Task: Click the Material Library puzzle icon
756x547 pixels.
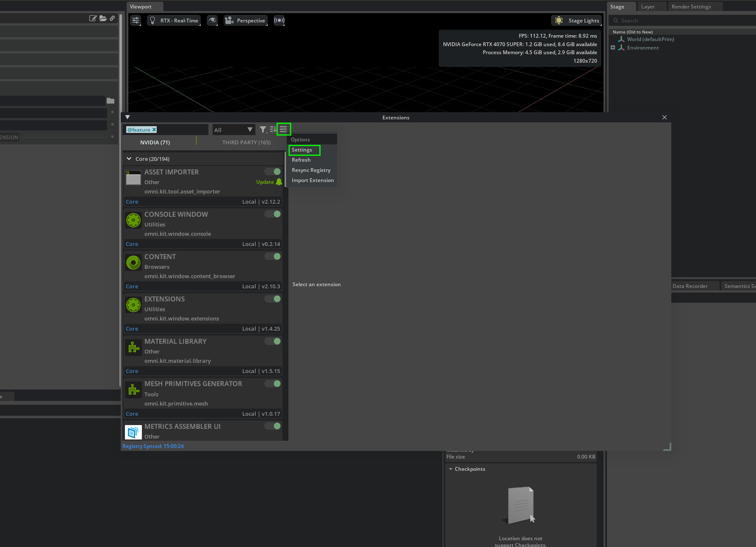Action: click(x=133, y=347)
